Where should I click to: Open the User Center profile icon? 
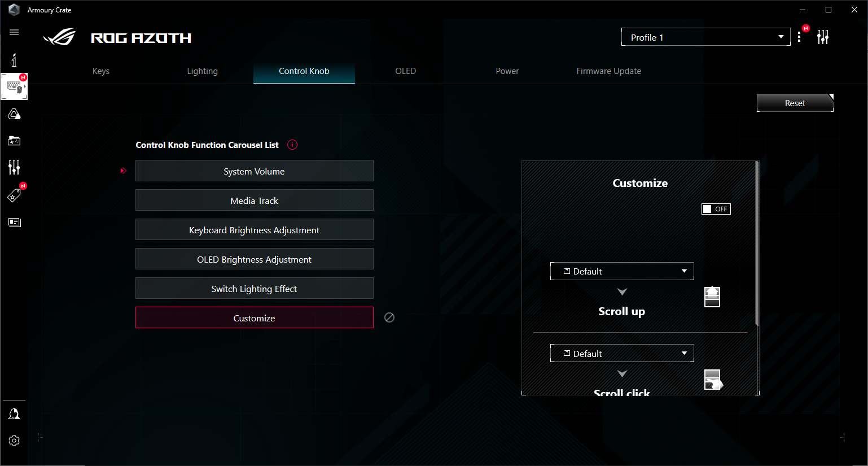click(14, 414)
